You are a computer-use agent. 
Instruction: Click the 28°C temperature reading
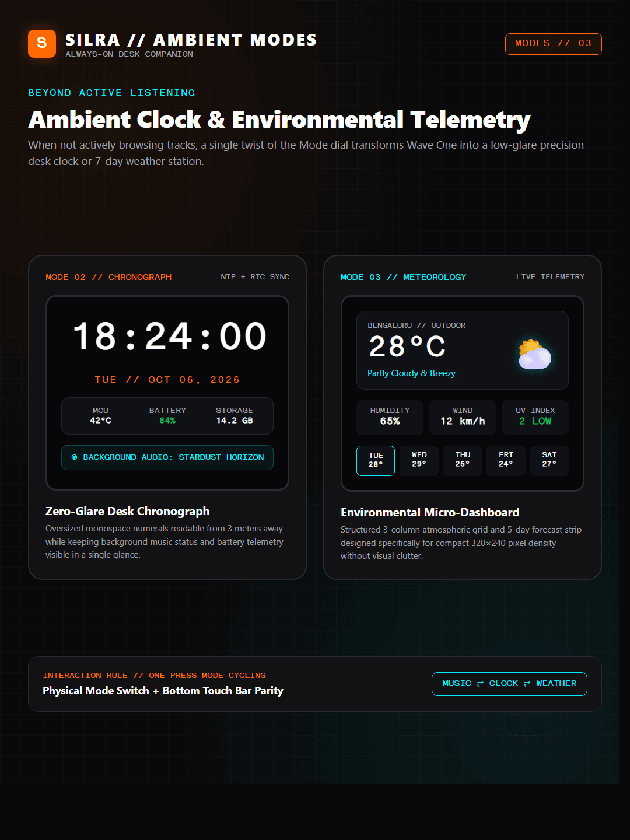click(x=408, y=347)
